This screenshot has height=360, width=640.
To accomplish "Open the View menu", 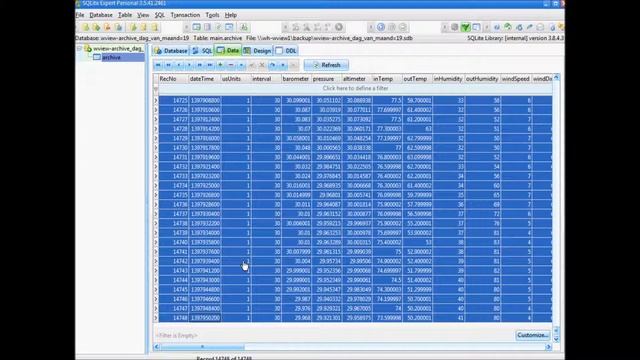I will pos(143,15).
